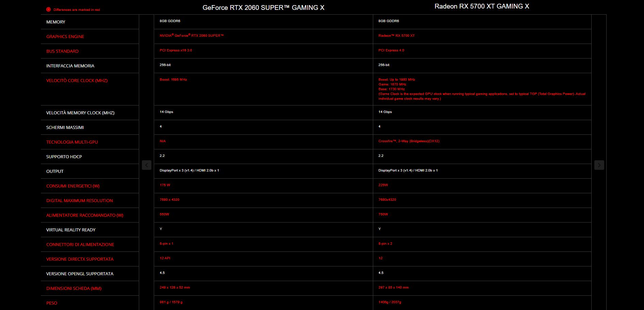Screen dimensions: 644x310
Task: Click 'Differences are marked in red' text
Action: pyautogui.click(x=77, y=10)
